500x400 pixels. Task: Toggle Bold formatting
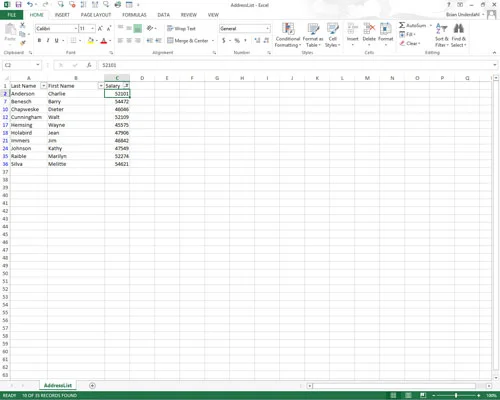pyautogui.click(x=39, y=40)
